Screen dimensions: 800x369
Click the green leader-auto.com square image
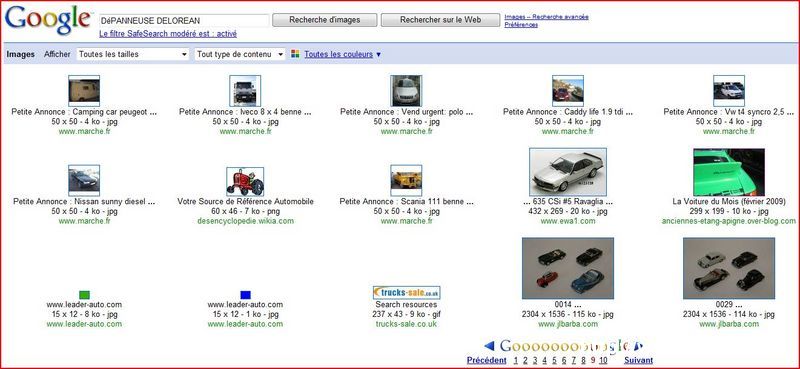84,295
